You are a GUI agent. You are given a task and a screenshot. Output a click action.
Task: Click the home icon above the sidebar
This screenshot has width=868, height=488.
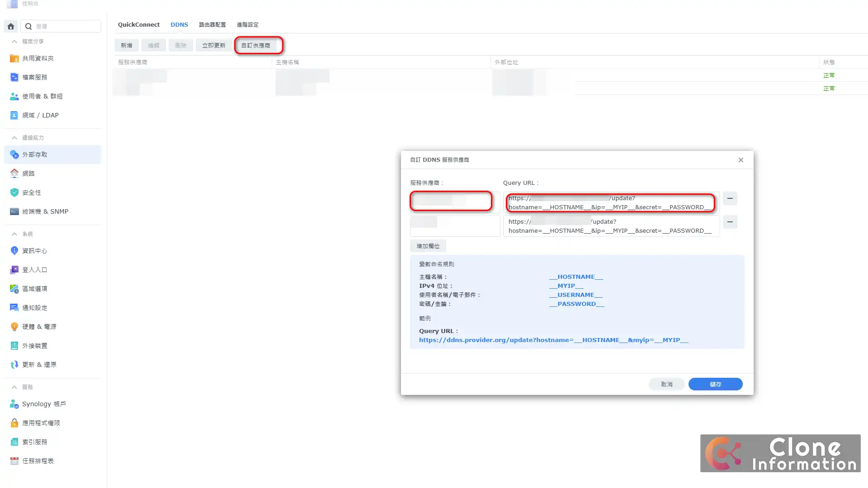click(x=10, y=26)
